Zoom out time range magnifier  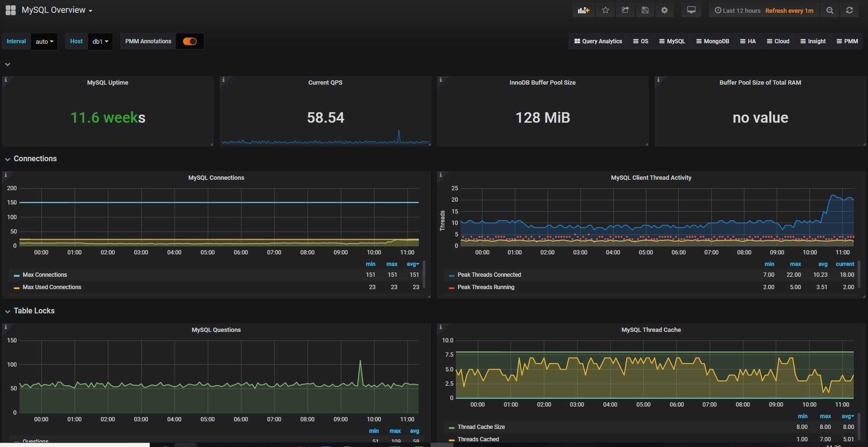coord(830,10)
